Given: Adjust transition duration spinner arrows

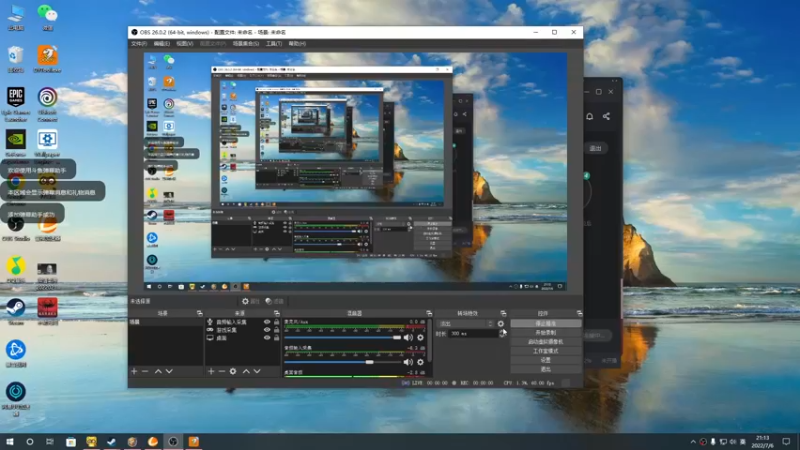Looking at the screenshot, I should (x=502, y=334).
